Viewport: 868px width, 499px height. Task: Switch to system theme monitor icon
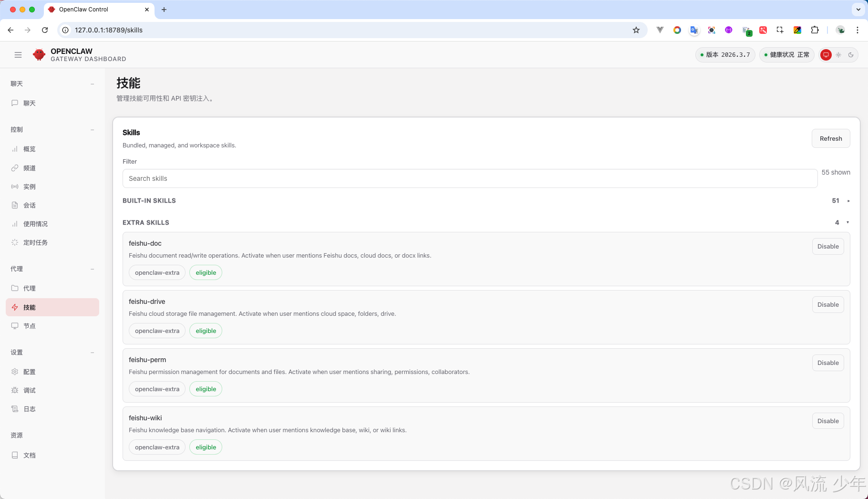[x=826, y=55]
